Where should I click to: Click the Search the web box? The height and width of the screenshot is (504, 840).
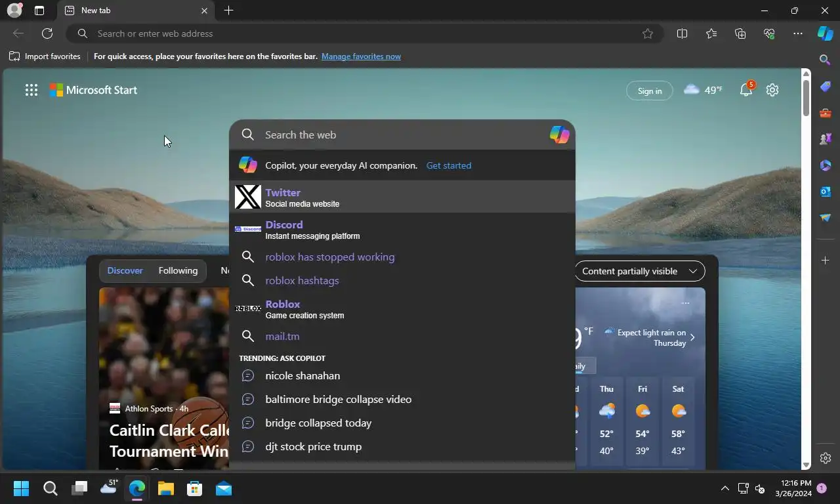click(402, 135)
